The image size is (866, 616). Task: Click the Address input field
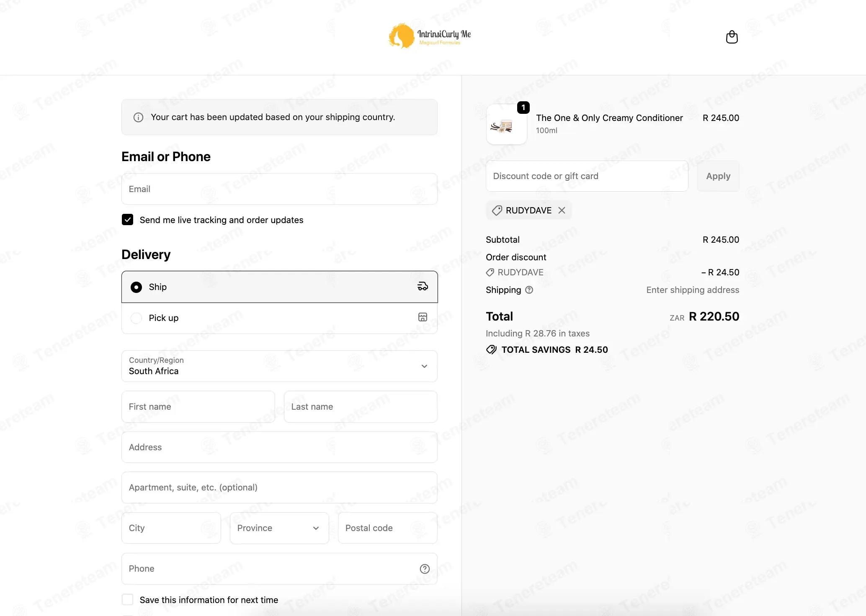pos(280,447)
